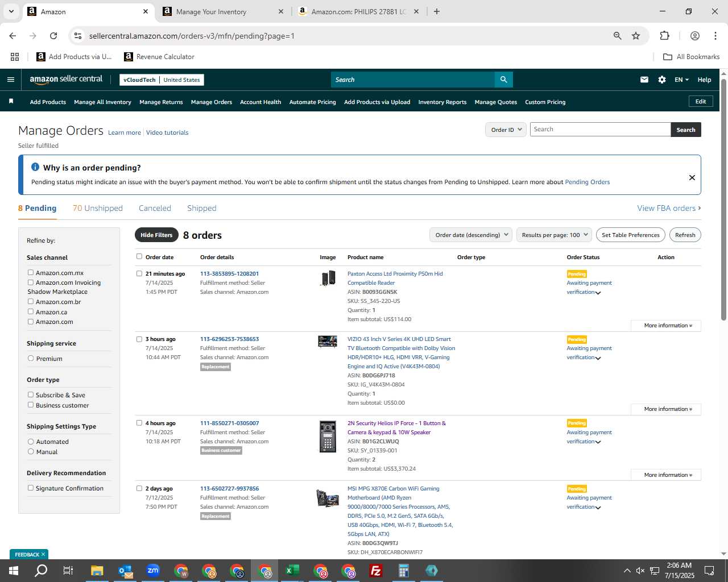Open Windows Start menu

[14, 571]
